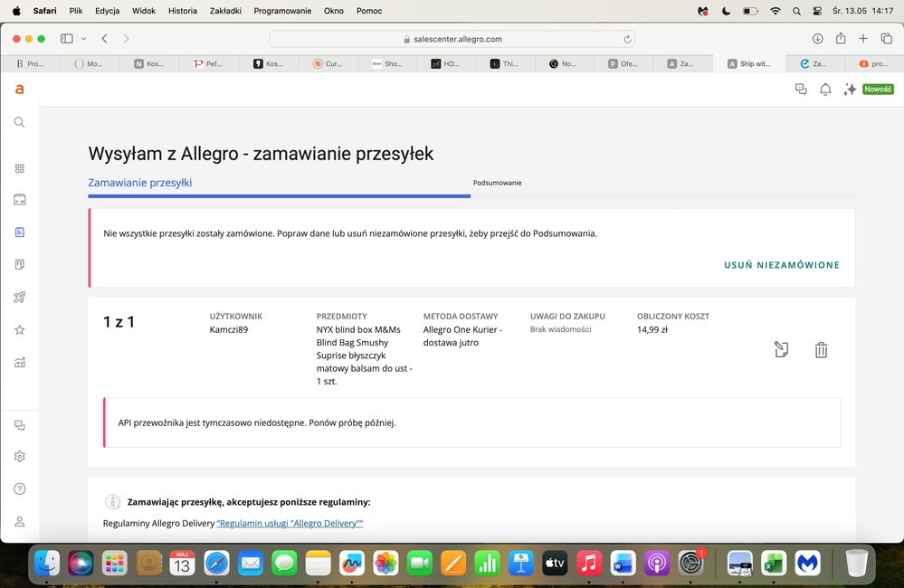This screenshot has height=588, width=904.
Task: Open the statistics chart icon in the sidebar
Action: pos(20,363)
